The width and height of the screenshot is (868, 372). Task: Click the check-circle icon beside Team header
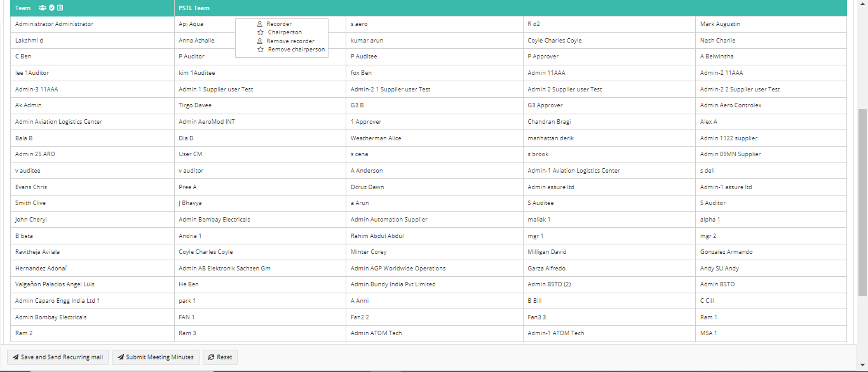click(x=51, y=8)
